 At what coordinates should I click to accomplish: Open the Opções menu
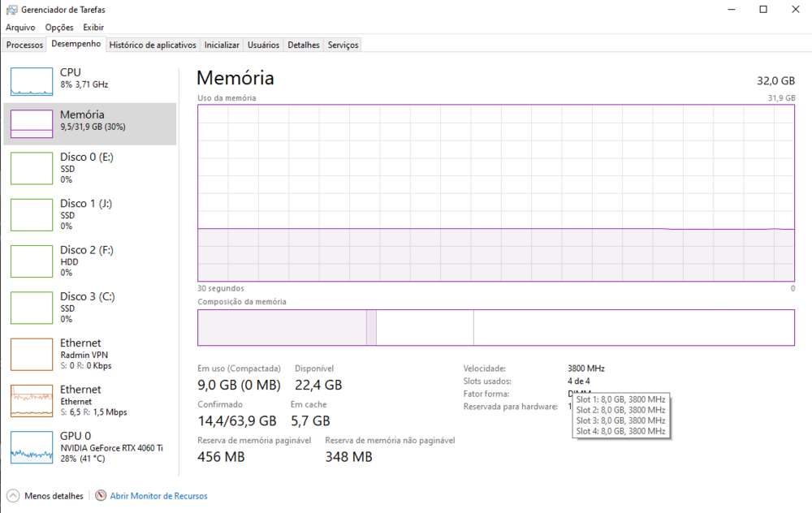59,28
